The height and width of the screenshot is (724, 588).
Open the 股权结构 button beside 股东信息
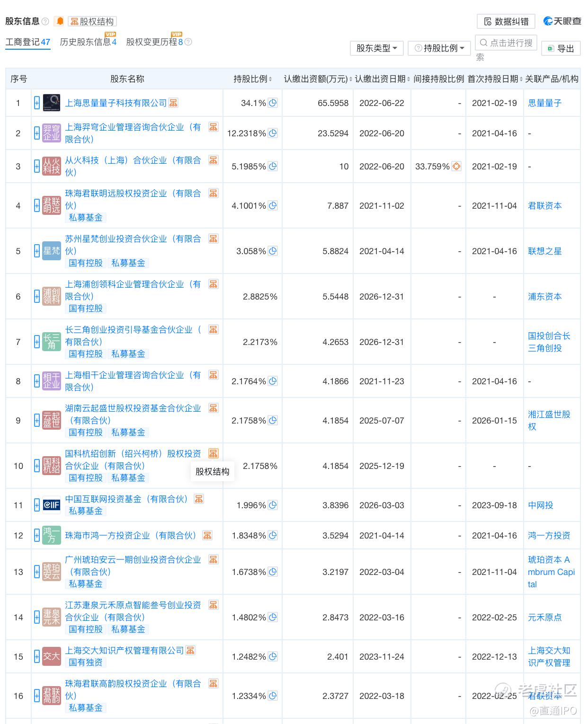(x=92, y=21)
